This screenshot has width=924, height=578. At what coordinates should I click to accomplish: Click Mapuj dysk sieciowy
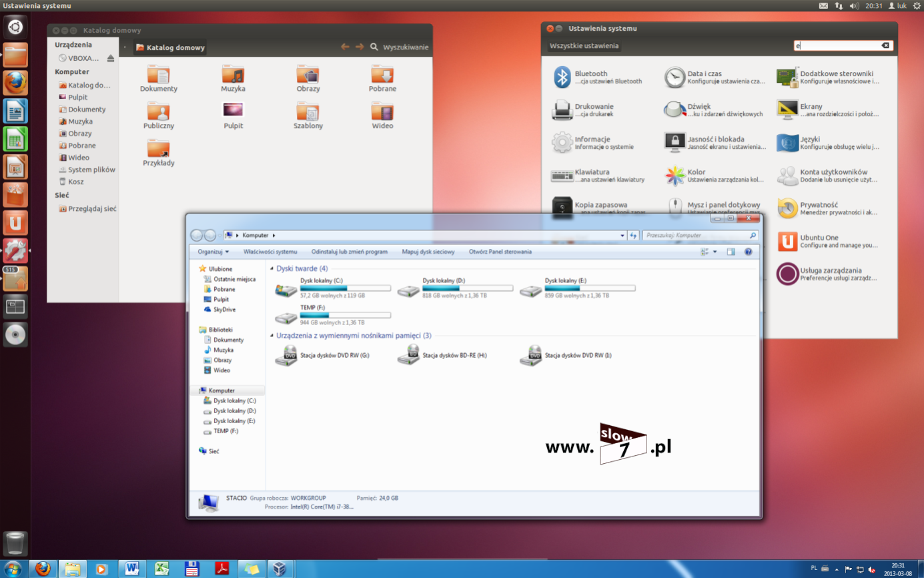tap(428, 252)
